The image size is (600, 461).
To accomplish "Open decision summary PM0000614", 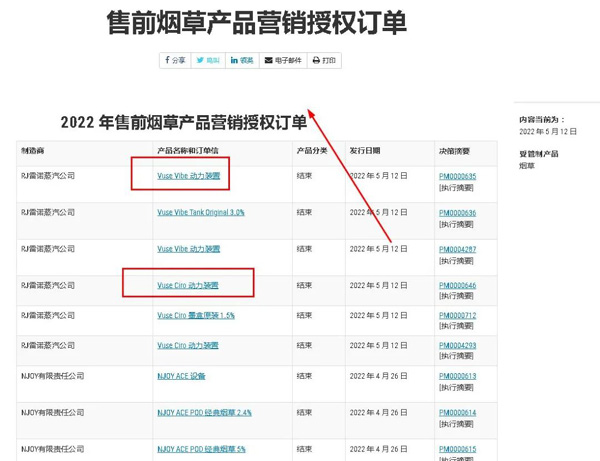I will (458, 413).
